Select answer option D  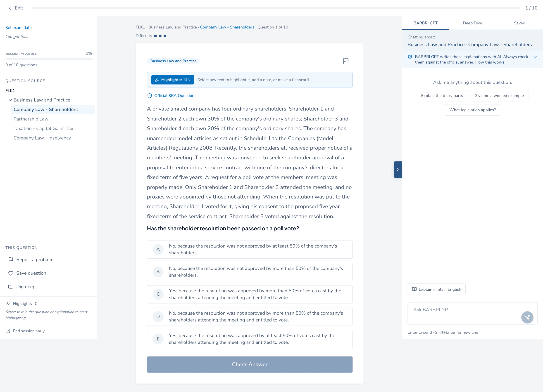click(250, 317)
